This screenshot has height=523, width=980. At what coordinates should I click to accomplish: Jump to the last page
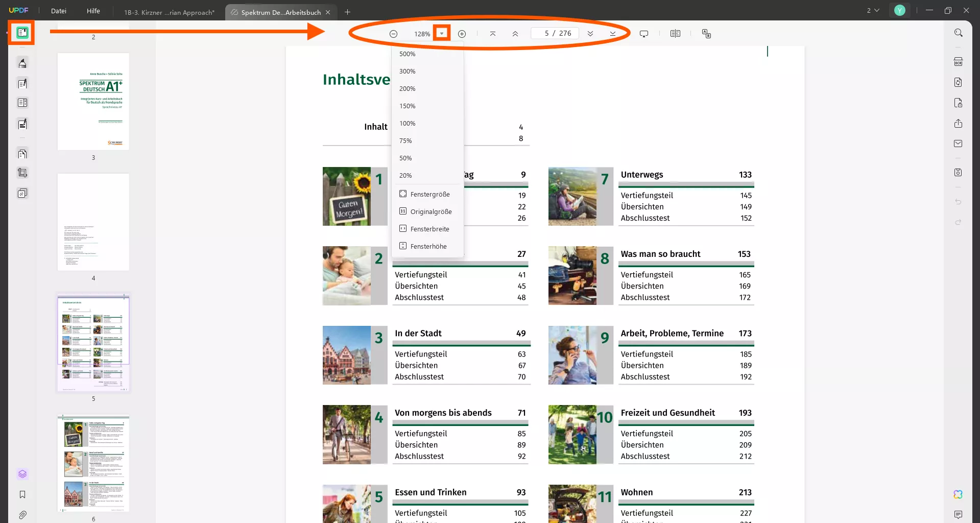click(613, 34)
